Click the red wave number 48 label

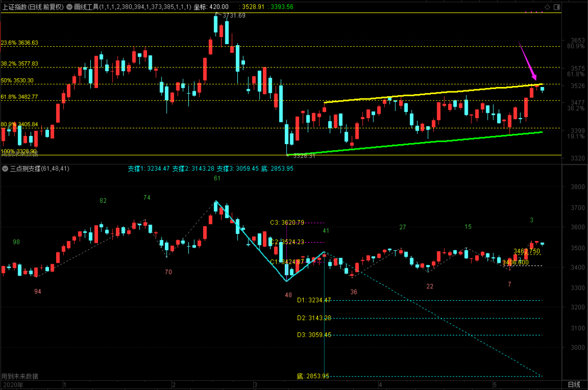click(x=288, y=295)
